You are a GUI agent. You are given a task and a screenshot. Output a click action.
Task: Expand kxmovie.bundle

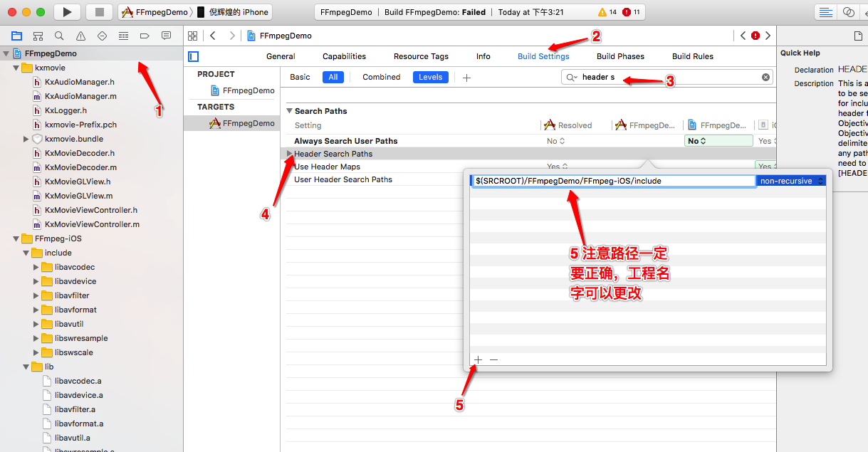tap(26, 139)
